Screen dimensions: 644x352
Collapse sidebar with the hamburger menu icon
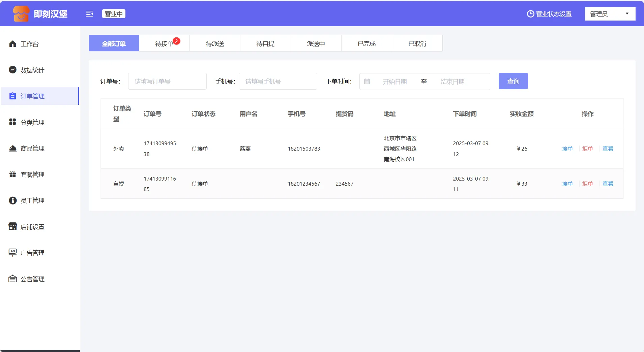pos(89,14)
